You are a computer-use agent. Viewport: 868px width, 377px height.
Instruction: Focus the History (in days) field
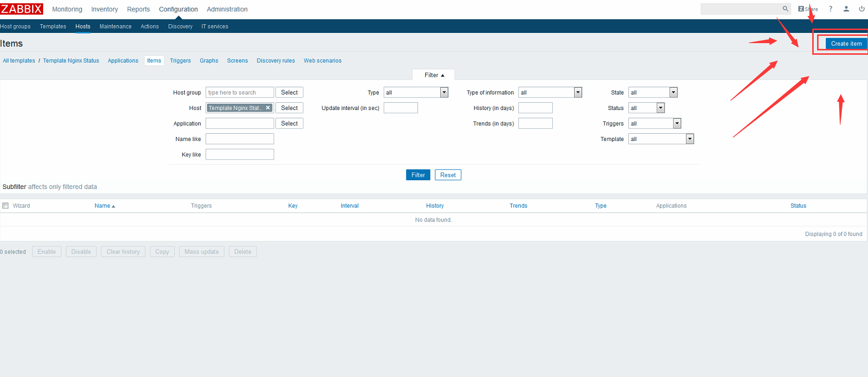point(535,108)
